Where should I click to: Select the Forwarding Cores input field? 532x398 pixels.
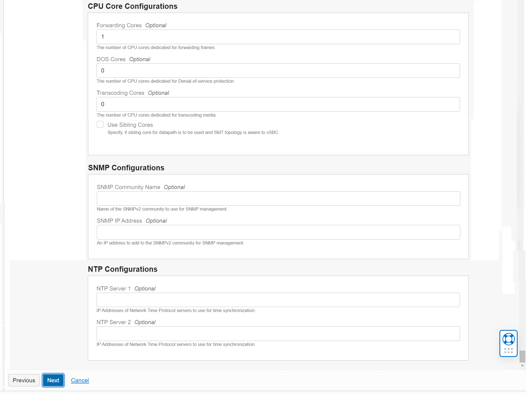coord(278,36)
